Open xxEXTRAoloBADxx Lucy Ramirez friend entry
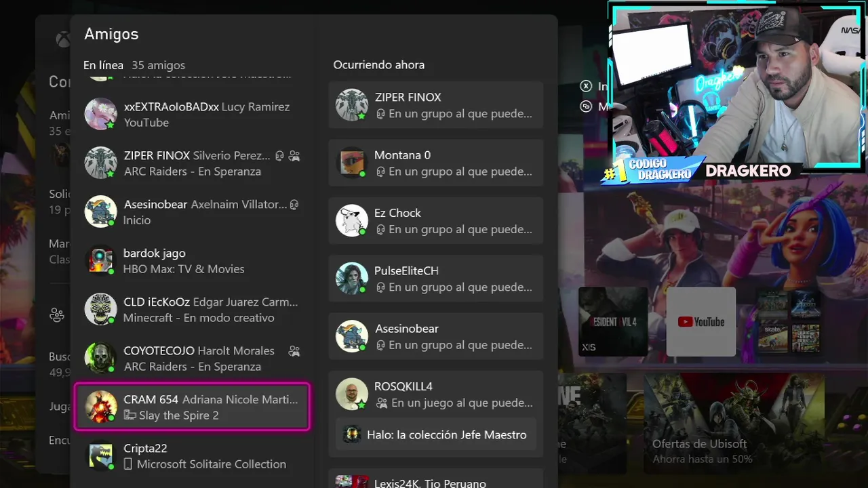Image resolution: width=868 pixels, height=488 pixels. (192, 115)
